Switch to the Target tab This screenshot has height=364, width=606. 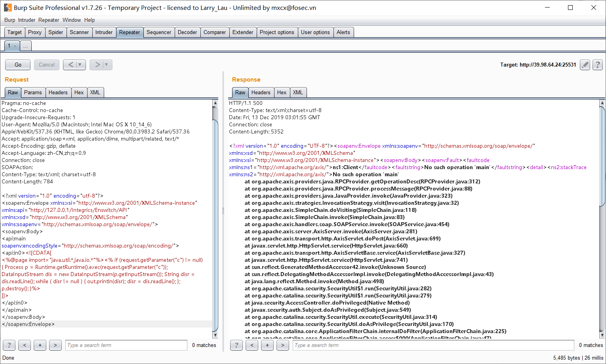(x=15, y=32)
